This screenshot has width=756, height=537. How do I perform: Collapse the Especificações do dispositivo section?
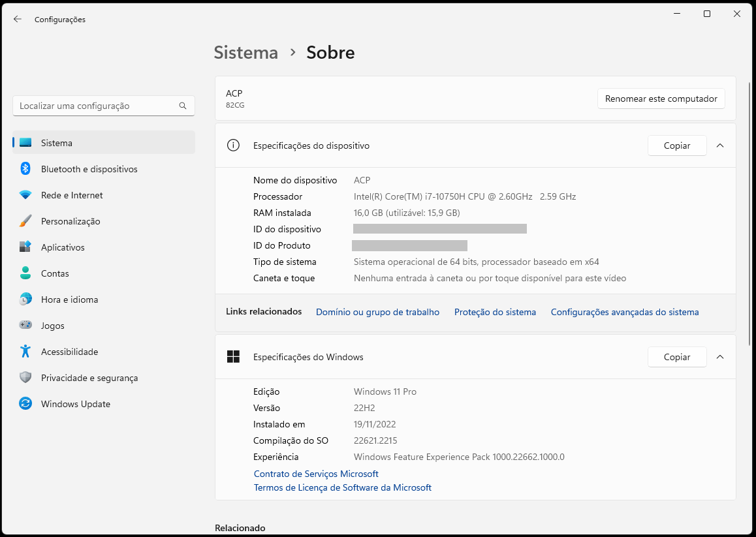coord(720,146)
